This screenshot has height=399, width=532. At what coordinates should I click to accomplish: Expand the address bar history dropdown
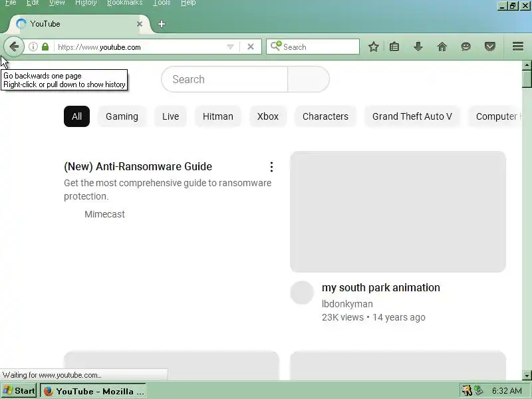click(x=230, y=47)
